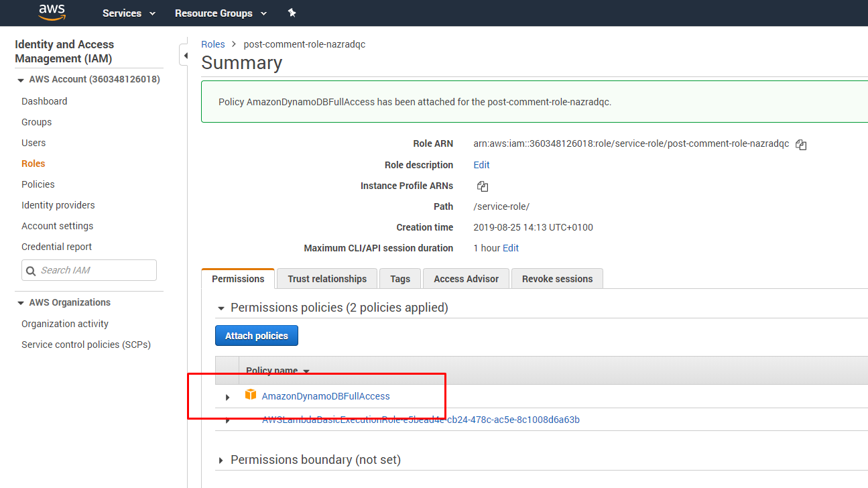Switch to the Revoke sessions tab
The height and width of the screenshot is (488, 868).
coord(557,279)
